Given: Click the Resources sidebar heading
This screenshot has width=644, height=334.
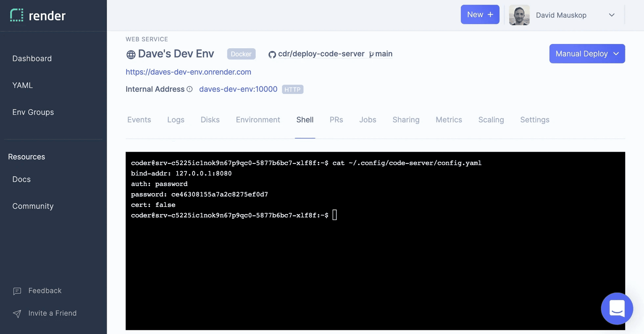Looking at the screenshot, I should (27, 157).
